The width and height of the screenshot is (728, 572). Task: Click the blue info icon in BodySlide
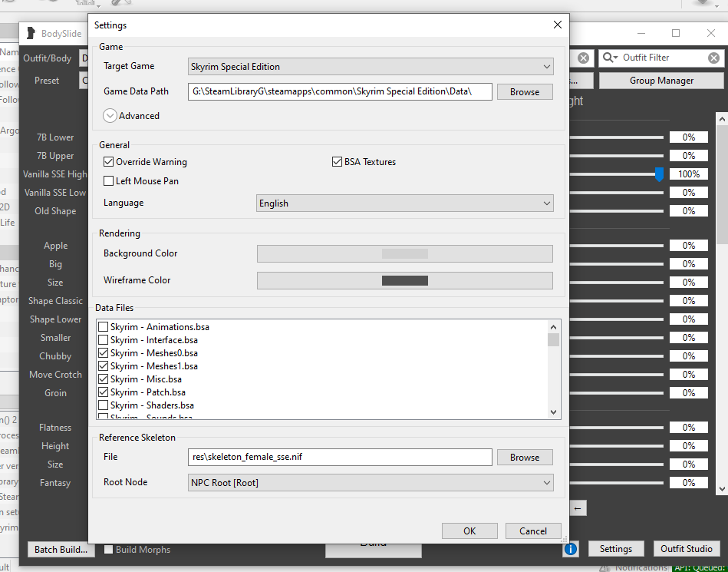pos(571,549)
